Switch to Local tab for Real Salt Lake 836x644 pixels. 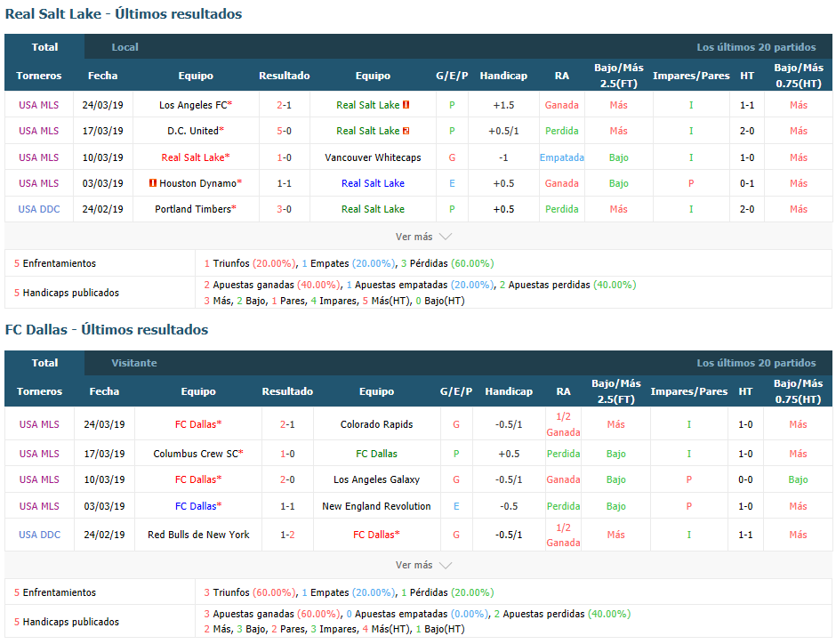click(125, 47)
